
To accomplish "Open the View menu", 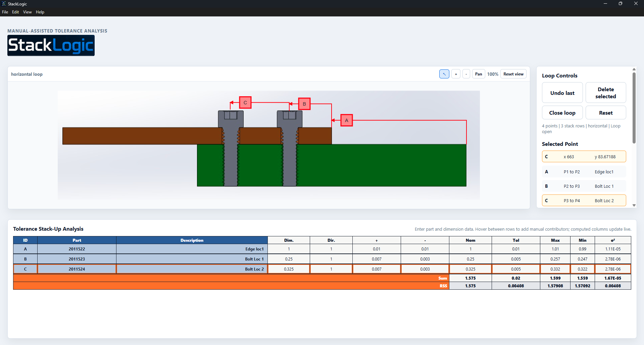I will (27, 12).
